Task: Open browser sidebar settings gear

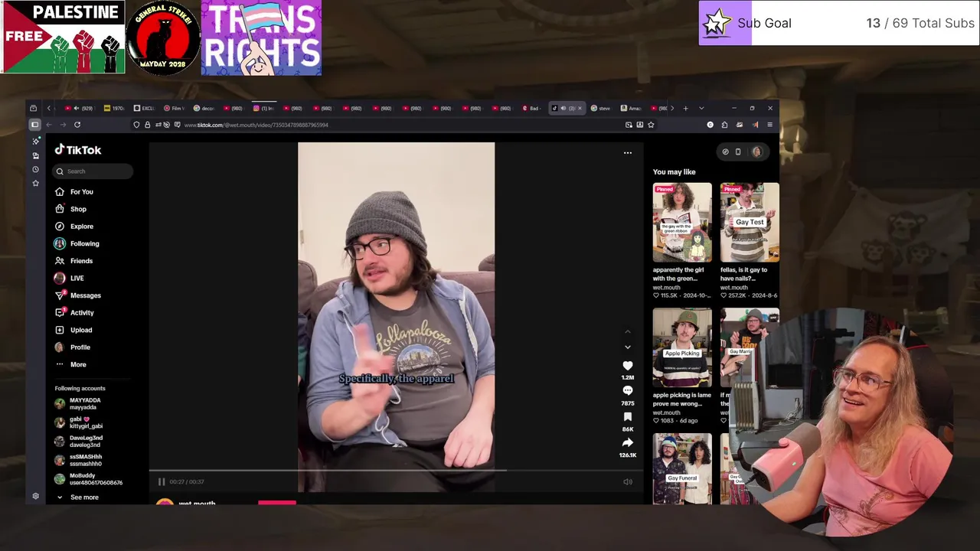Action: [x=35, y=496]
